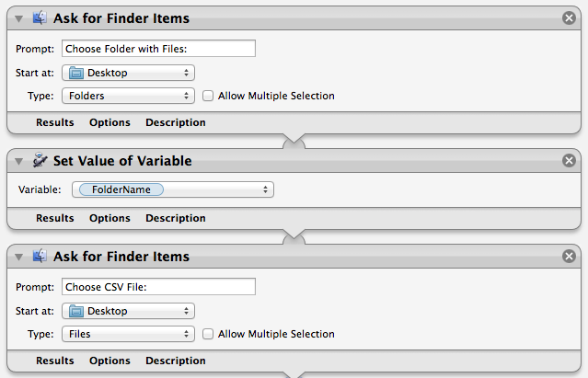Remove the first Ask for Finder Items action
The width and height of the screenshot is (588, 378).
(570, 18)
